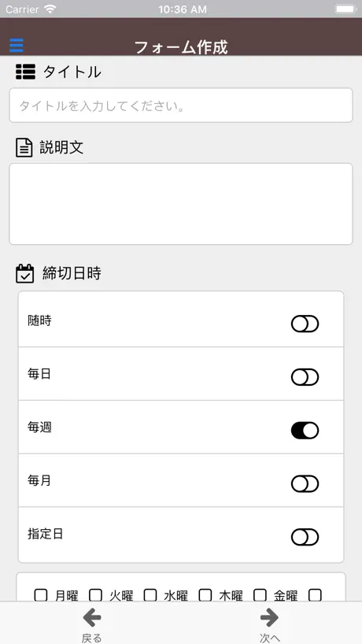Check the 金曜 checkbox
362x644 pixels.
[x=260, y=595]
